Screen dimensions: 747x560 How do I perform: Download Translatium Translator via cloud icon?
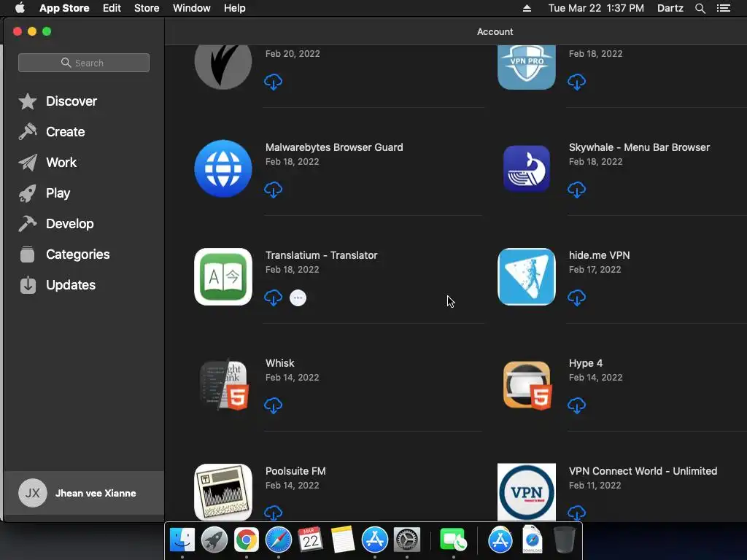(273, 297)
